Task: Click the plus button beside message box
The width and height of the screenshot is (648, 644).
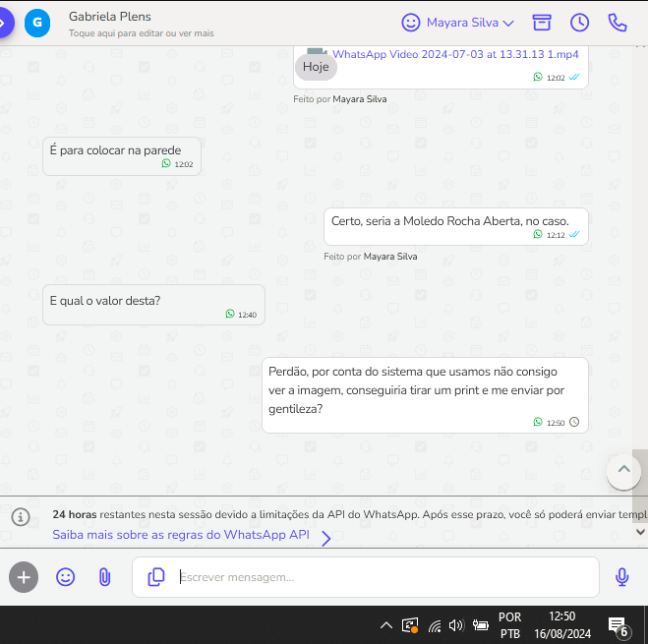Action: click(24, 577)
